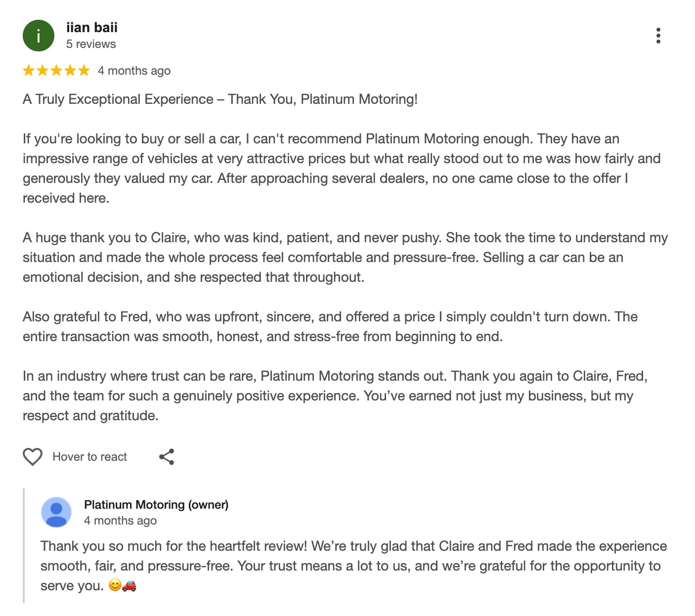Click the heart reaction icon

pos(33,457)
